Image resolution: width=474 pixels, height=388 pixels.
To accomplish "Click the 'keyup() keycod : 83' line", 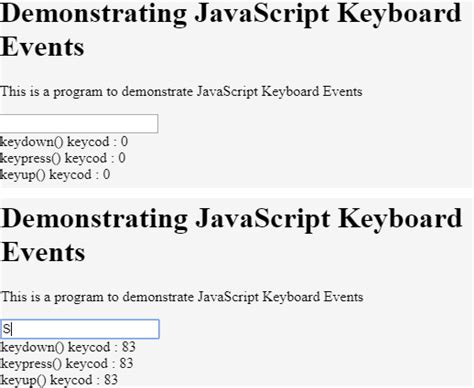I will click(x=59, y=380).
